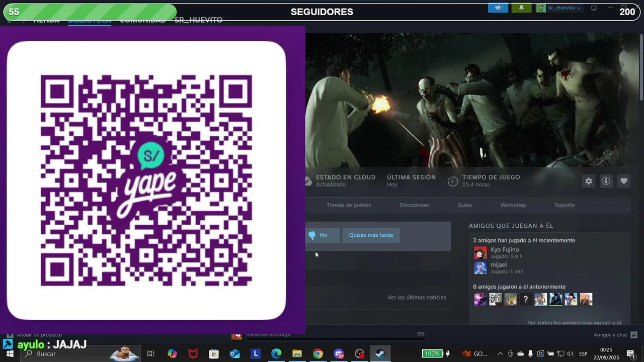Open Outlook from taskbar
This screenshot has width=644, height=362.
tap(235, 354)
